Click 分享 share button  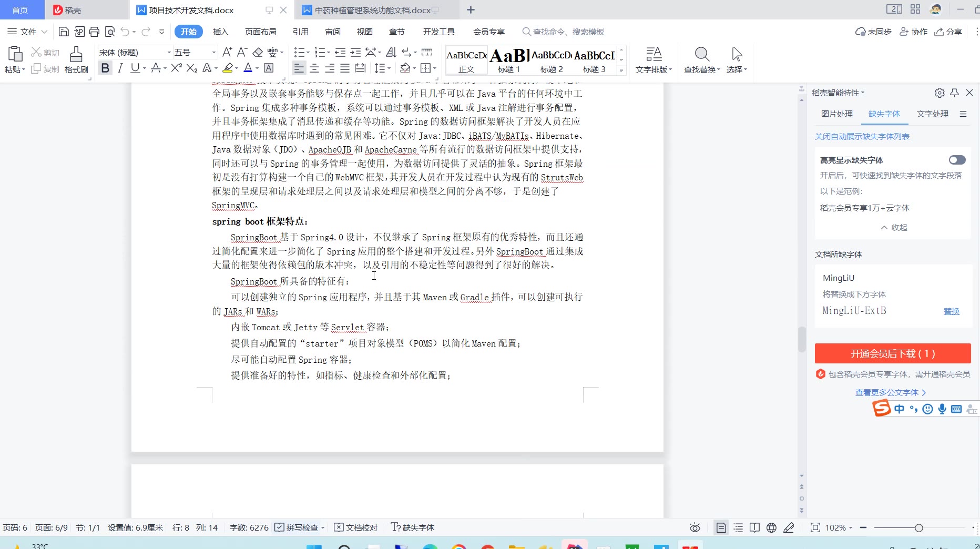pos(948,32)
